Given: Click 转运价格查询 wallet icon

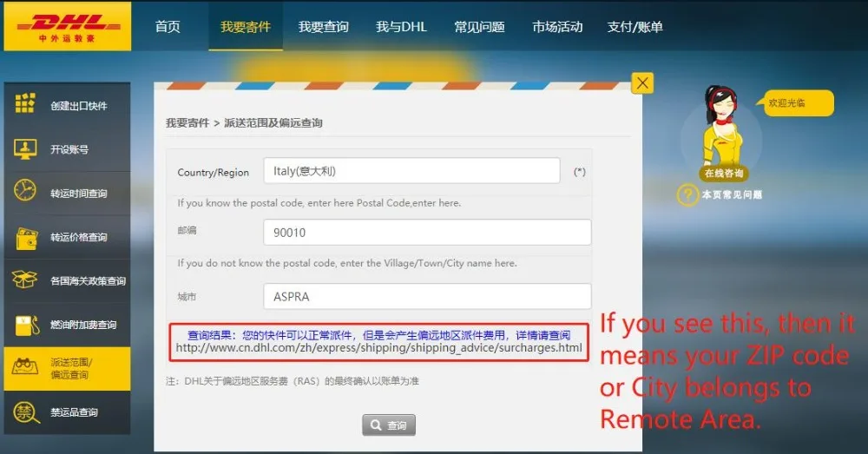Looking at the screenshot, I should pyautogui.click(x=26, y=239).
